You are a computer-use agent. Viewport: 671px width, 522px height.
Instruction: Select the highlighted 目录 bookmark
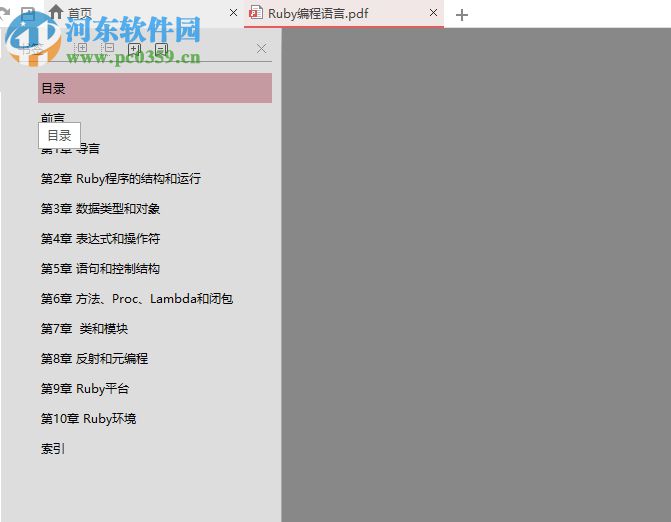click(155, 88)
